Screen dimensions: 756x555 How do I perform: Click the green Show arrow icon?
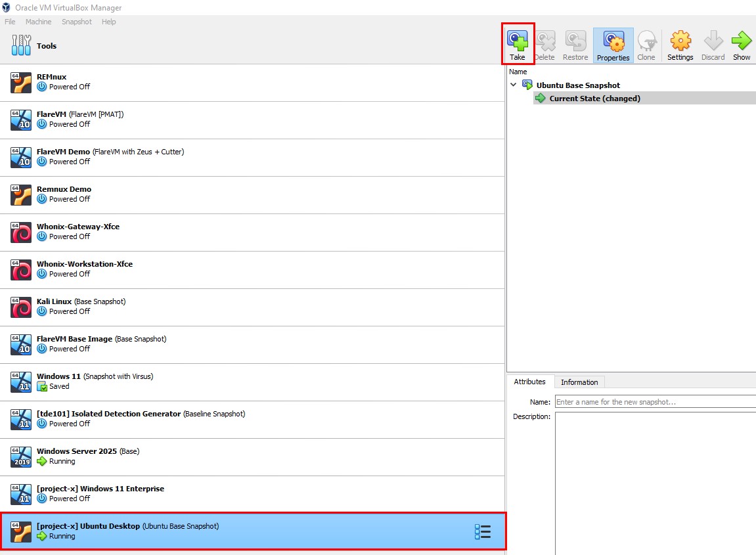[741, 41]
